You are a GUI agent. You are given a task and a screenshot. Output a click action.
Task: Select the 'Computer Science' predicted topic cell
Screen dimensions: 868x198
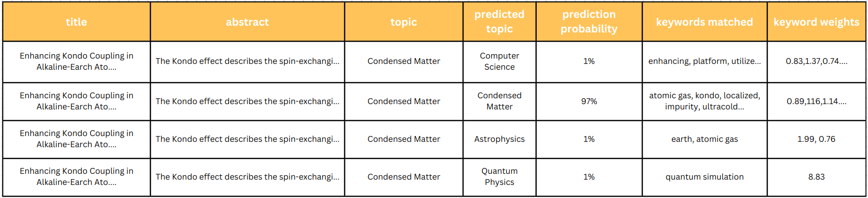499,61
